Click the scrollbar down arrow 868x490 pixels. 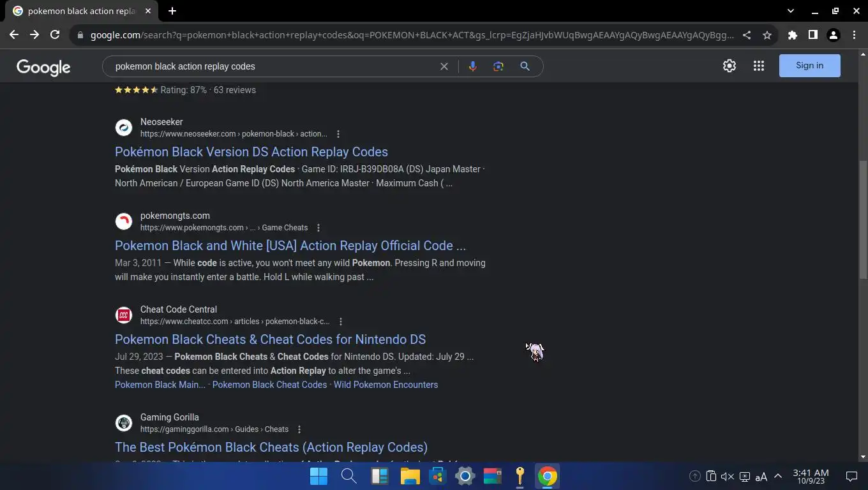864,457
